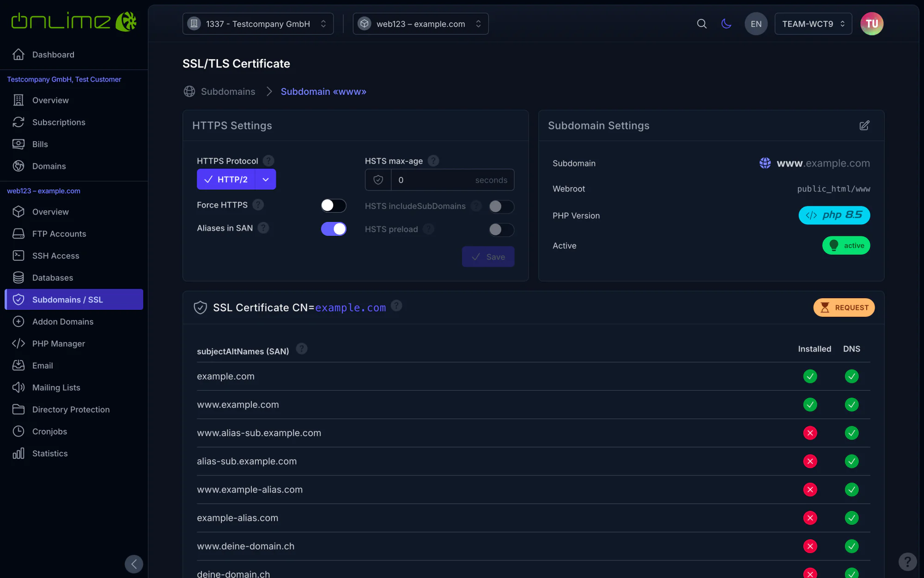Open PHP Manager in sidebar

74,344
